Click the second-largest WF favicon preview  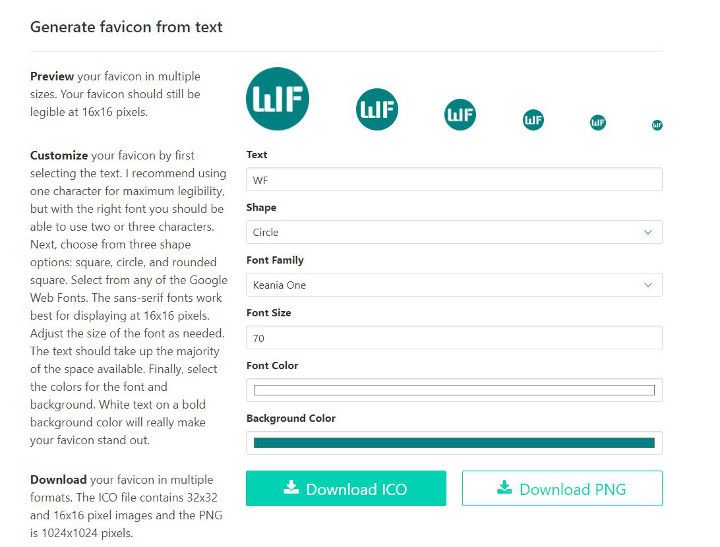pos(377,109)
